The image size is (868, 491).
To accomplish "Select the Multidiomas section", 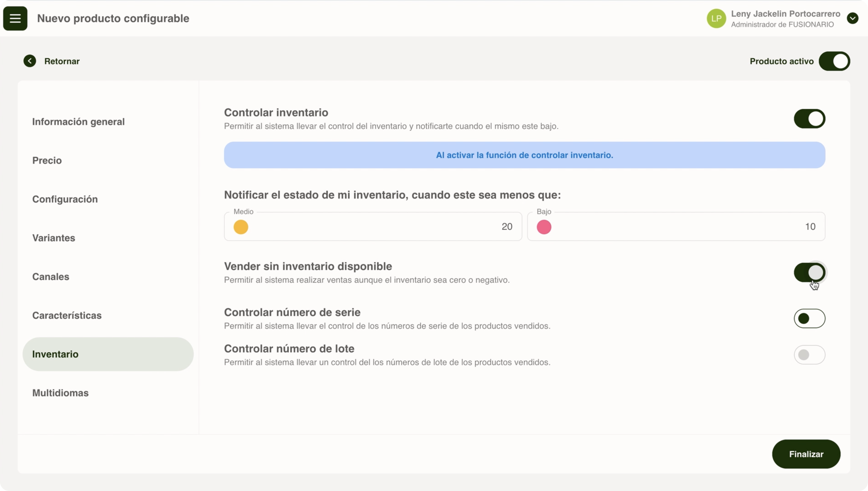I will tap(60, 393).
